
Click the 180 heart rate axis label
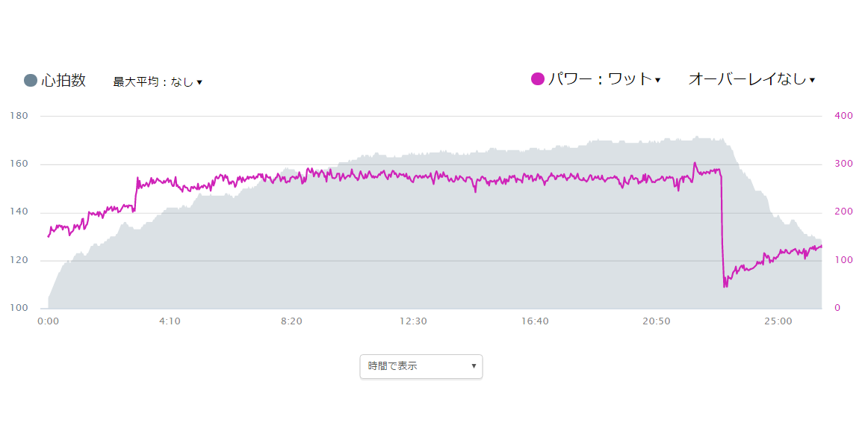click(19, 116)
